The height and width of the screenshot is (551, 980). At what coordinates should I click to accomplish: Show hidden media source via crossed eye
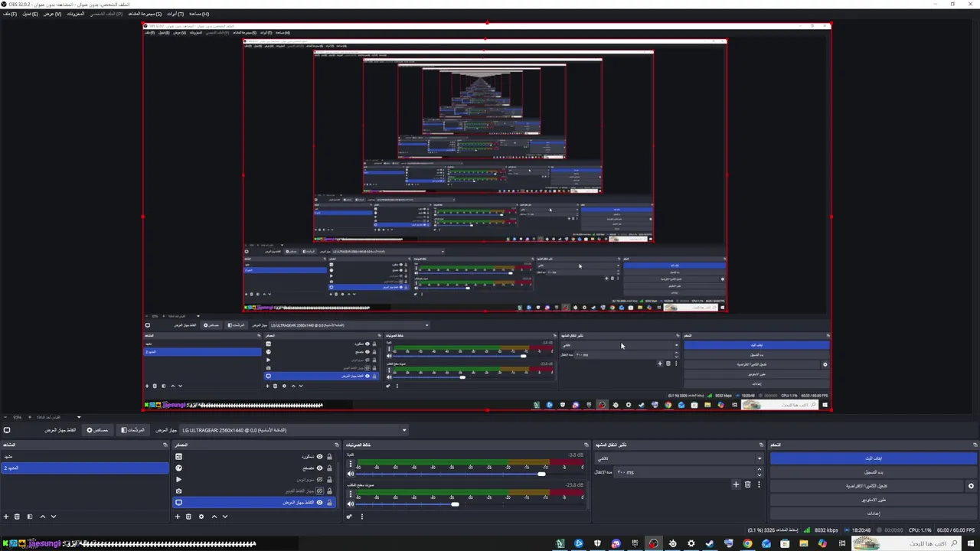(319, 480)
